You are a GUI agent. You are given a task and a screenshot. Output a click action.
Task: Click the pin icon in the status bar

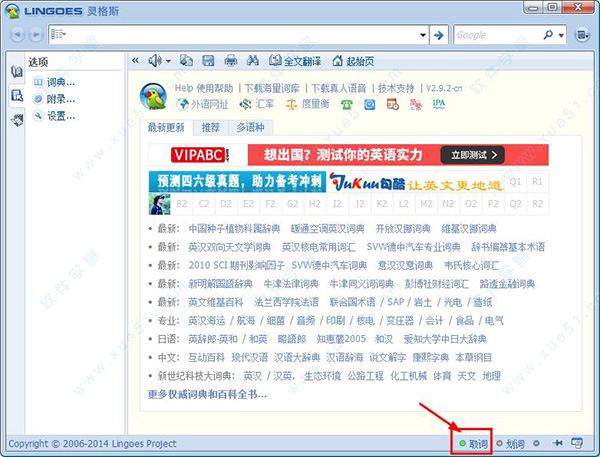[558, 443]
